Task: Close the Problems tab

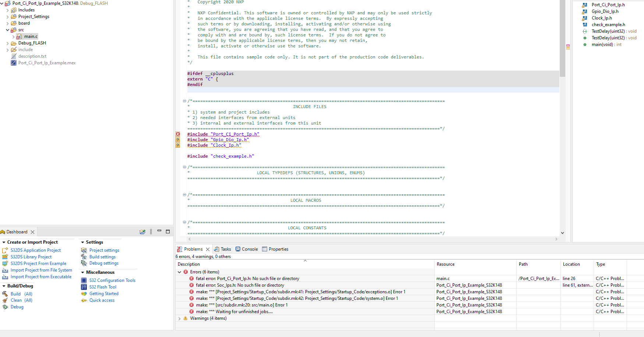Action: pyautogui.click(x=208, y=249)
